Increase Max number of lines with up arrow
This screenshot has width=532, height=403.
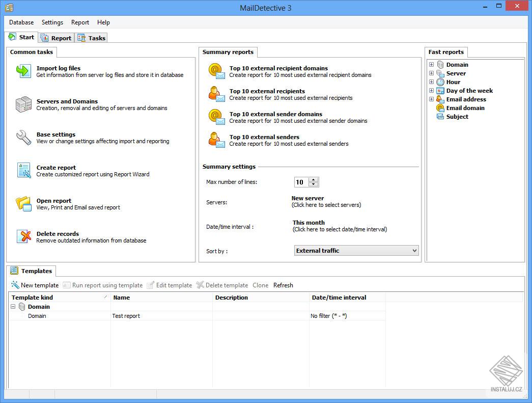pos(314,180)
